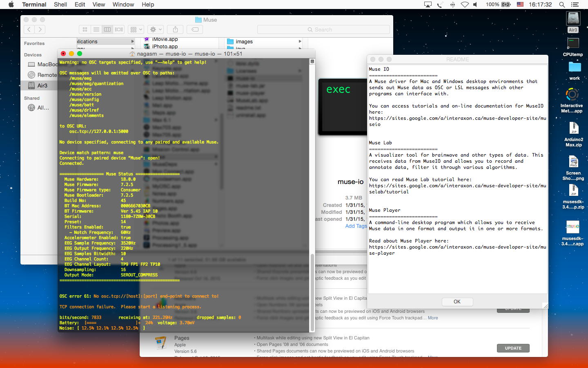Select the Arduino2 Max.zip desktop file
Viewport: 588px width, 368px height.
pyautogui.click(x=574, y=129)
